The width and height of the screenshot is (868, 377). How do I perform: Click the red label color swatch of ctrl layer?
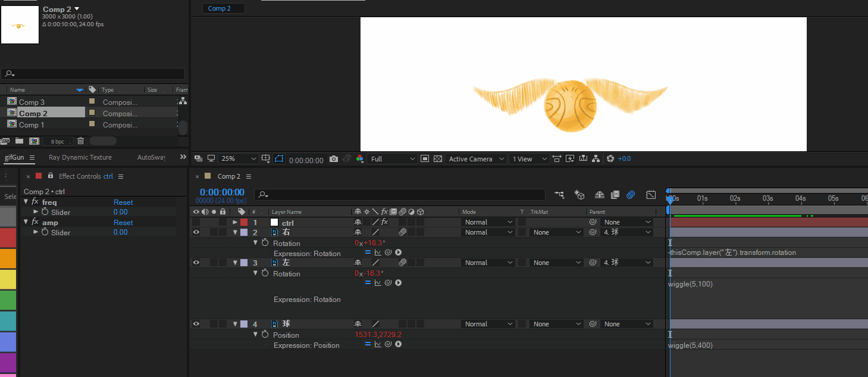pyautogui.click(x=244, y=222)
